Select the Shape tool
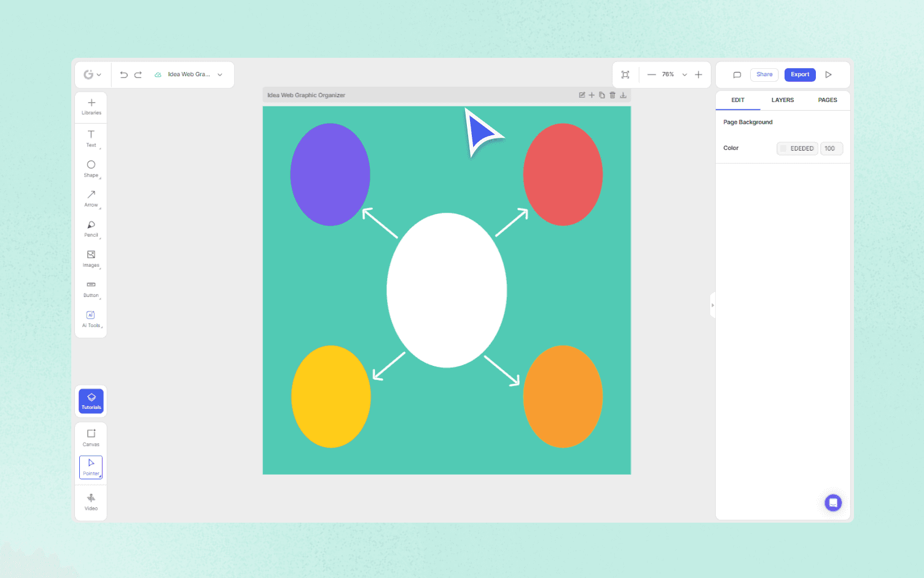The width and height of the screenshot is (924, 578). coord(91,168)
